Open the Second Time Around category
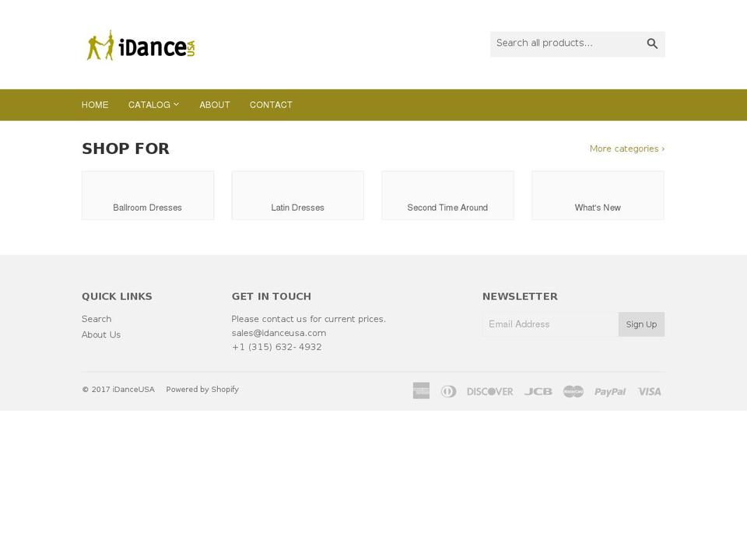This screenshot has width=747, height=560. coord(448,195)
